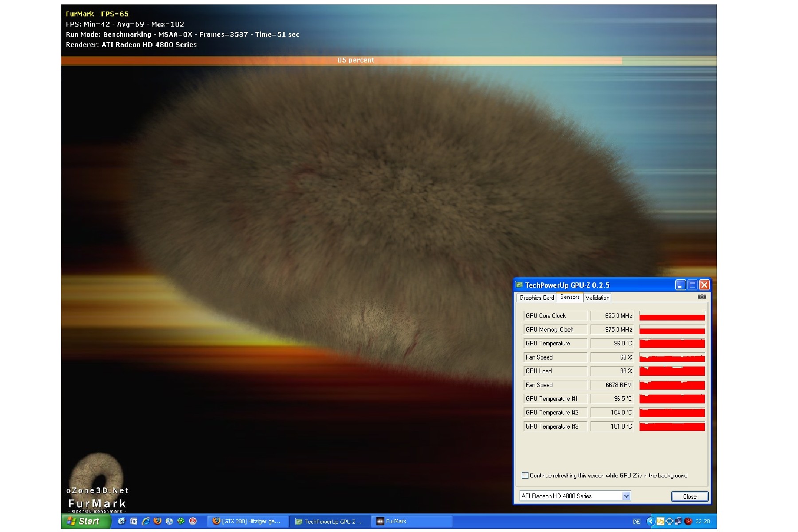Switch to the FurMark taskbar window
Image resolution: width=798 pixels, height=532 pixels.
click(412, 521)
